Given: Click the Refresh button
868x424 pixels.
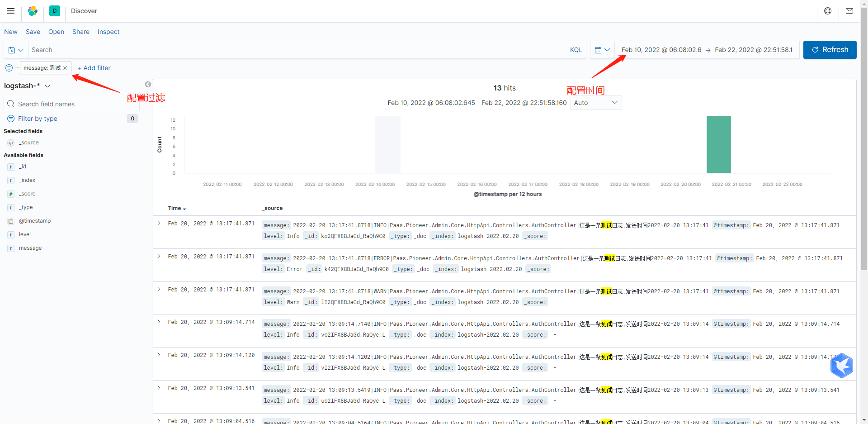Looking at the screenshot, I should click(830, 50).
